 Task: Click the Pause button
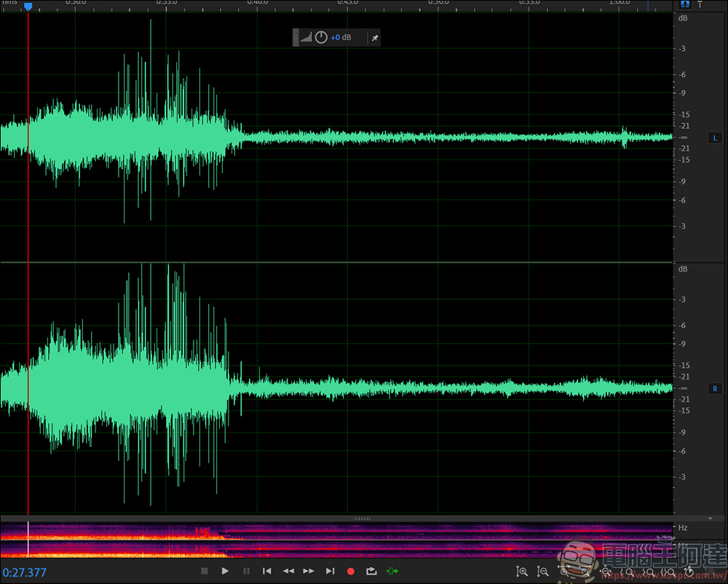(x=246, y=572)
